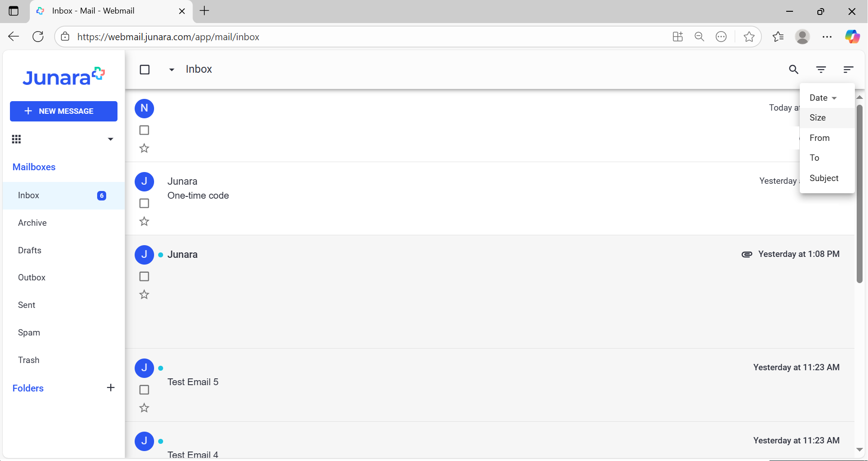The height and width of the screenshot is (461, 868).
Task: Star the Junara email with attachment
Action: (144, 294)
